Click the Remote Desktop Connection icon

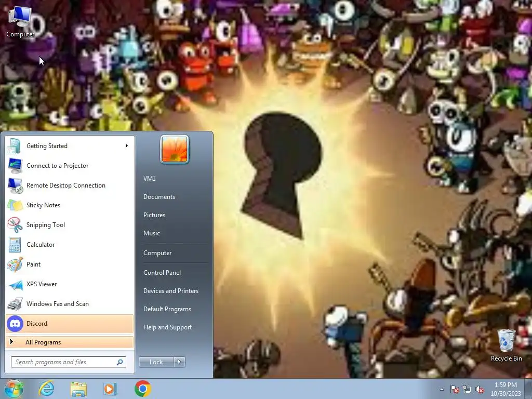point(15,185)
